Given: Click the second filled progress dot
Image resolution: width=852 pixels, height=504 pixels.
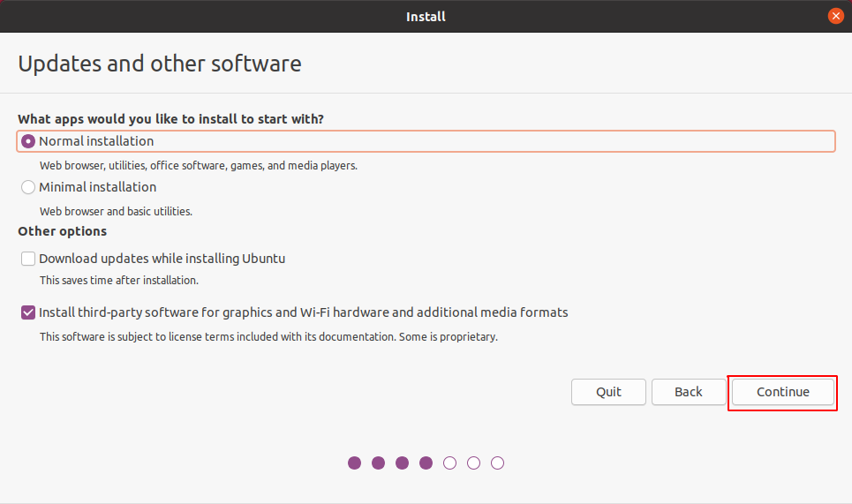Looking at the screenshot, I should (x=379, y=463).
